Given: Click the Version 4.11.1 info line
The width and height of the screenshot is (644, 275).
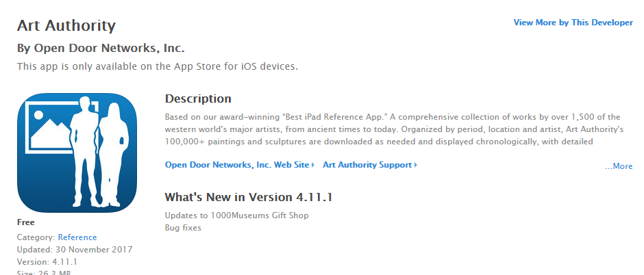Looking at the screenshot, I should [x=47, y=262].
